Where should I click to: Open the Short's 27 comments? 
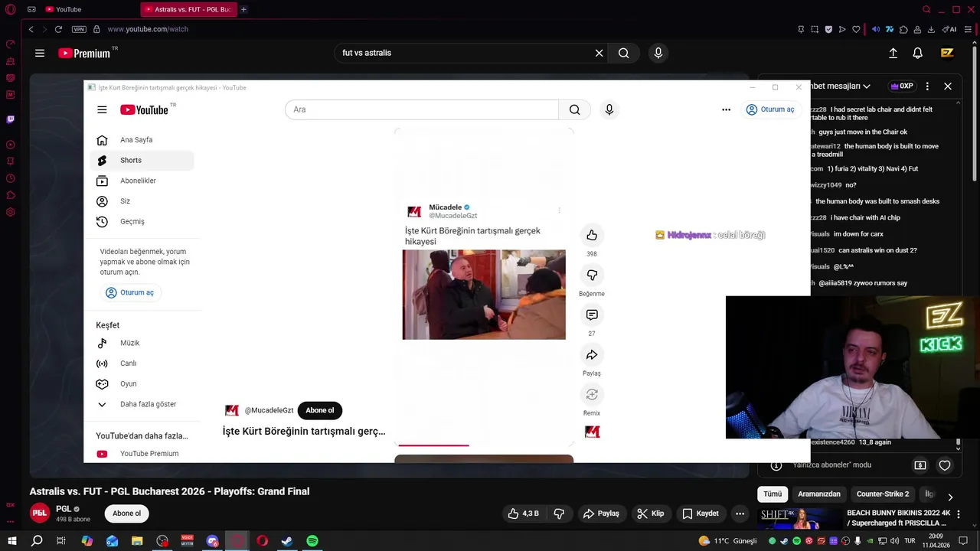click(591, 315)
